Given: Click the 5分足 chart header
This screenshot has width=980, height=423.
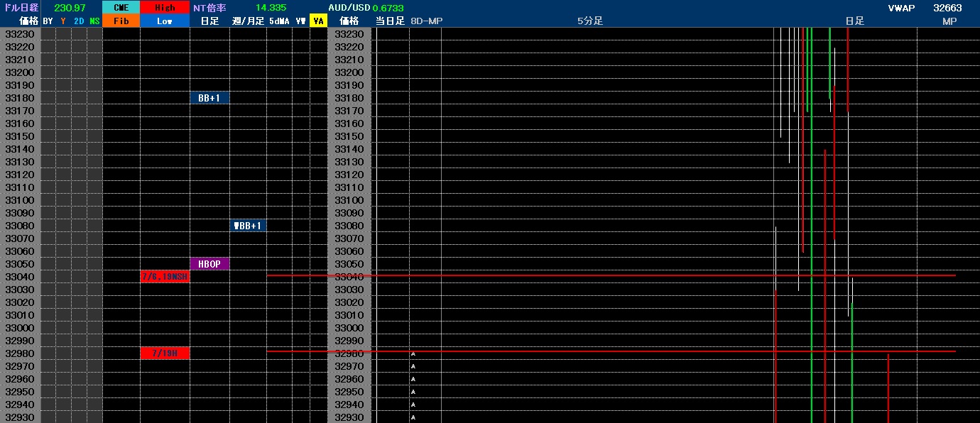Looking at the screenshot, I should 589,21.
